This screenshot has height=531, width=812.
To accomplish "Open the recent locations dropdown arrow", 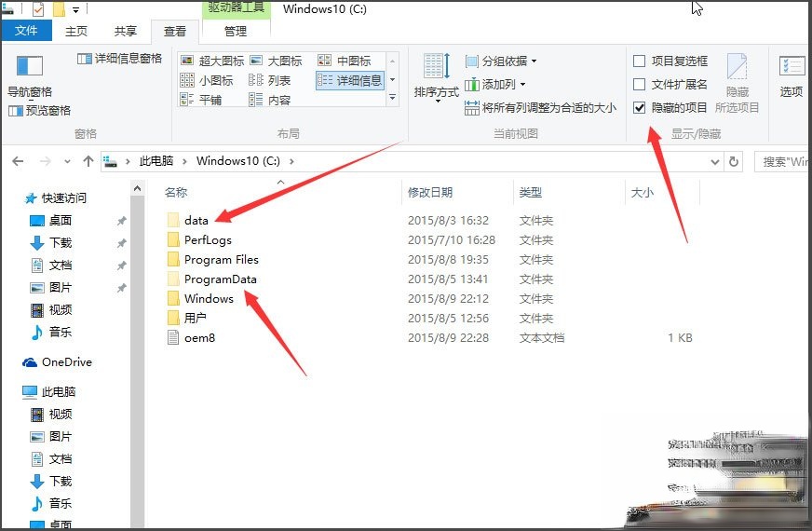I will coord(67,162).
